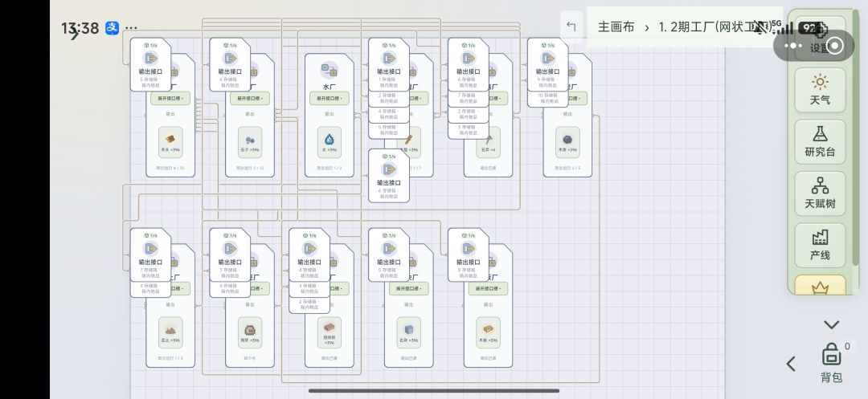
Task: Expand 展开接口槽 on the 水厂 node
Action: 329,99
